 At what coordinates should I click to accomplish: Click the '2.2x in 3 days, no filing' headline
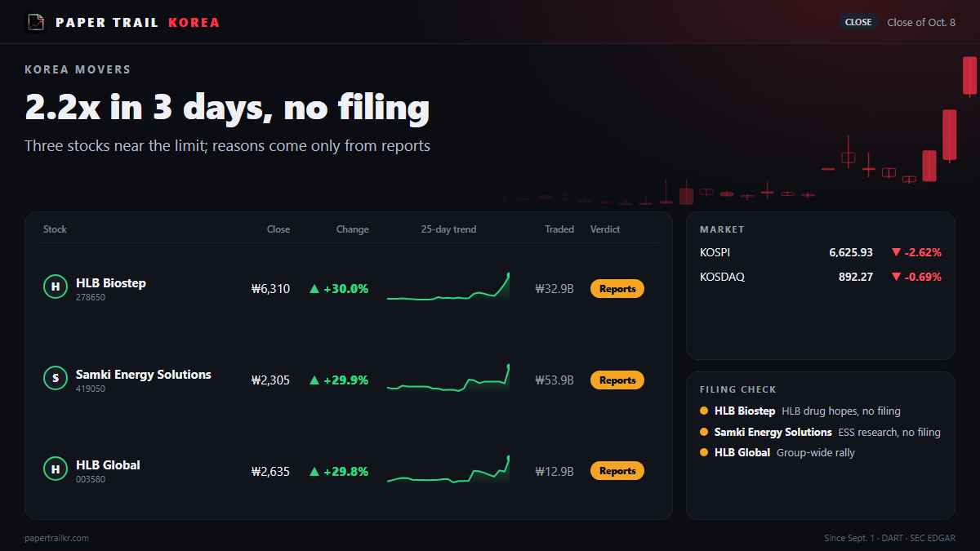(227, 107)
